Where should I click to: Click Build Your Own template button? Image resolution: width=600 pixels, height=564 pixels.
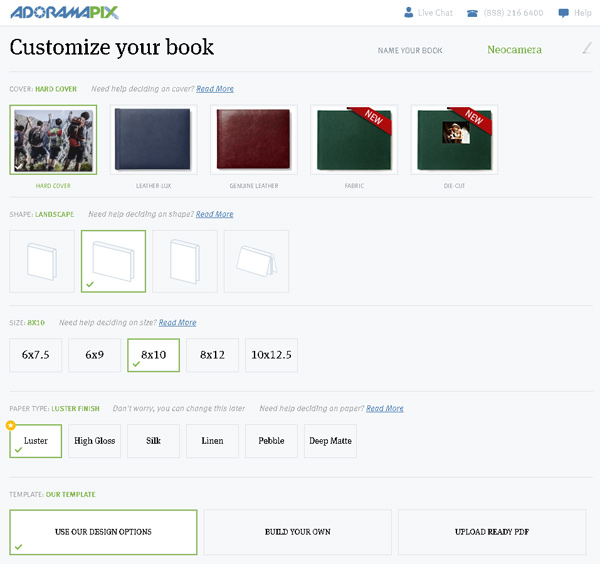tap(297, 532)
